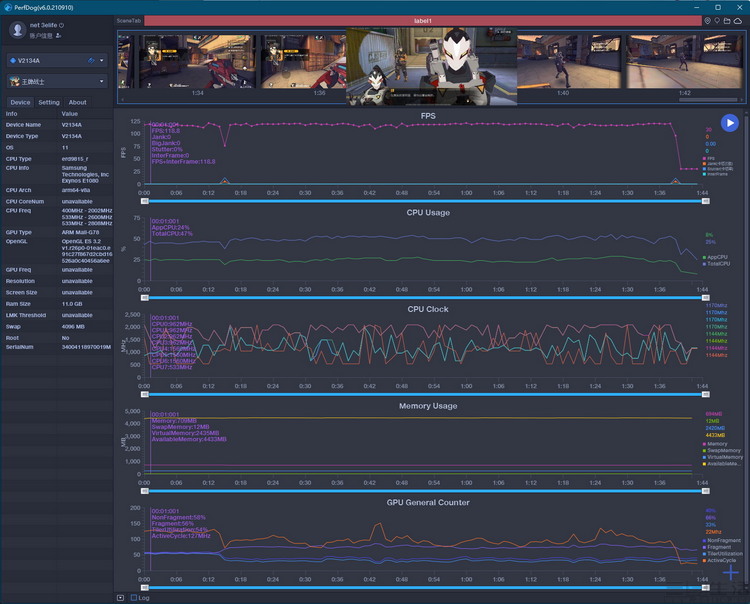Switch to the Device tab
This screenshot has width=750, height=604.
pos(20,102)
